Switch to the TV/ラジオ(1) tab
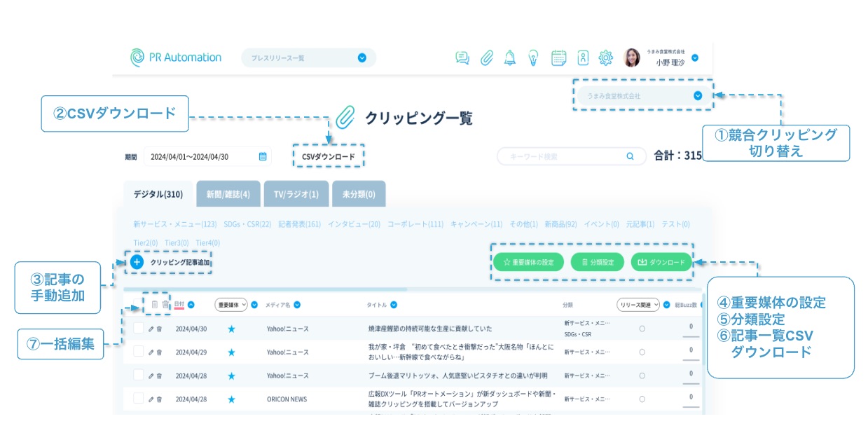The width and height of the screenshot is (868, 447). pyautogui.click(x=296, y=194)
